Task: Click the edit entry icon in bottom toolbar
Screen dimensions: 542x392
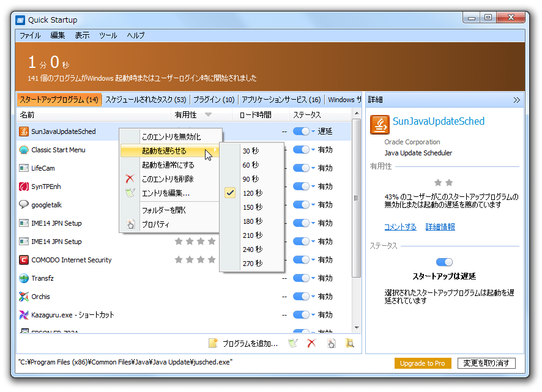Action: click(293, 343)
